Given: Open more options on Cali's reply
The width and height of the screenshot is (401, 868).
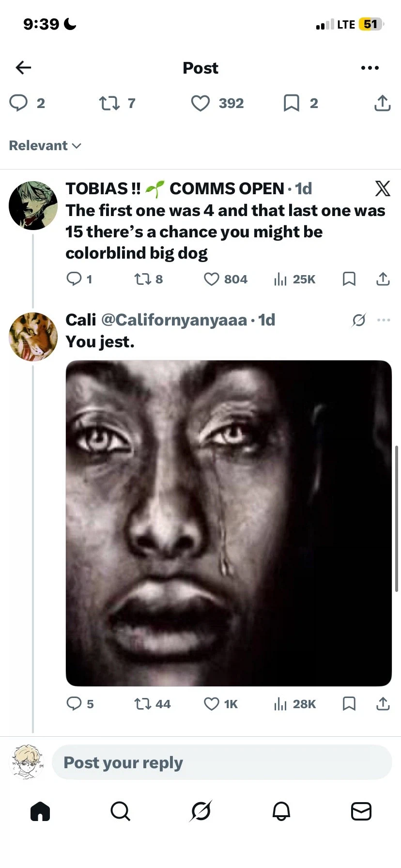Looking at the screenshot, I should click(384, 320).
